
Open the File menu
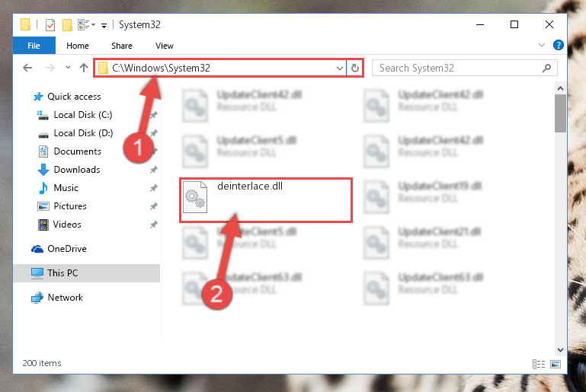coord(34,46)
